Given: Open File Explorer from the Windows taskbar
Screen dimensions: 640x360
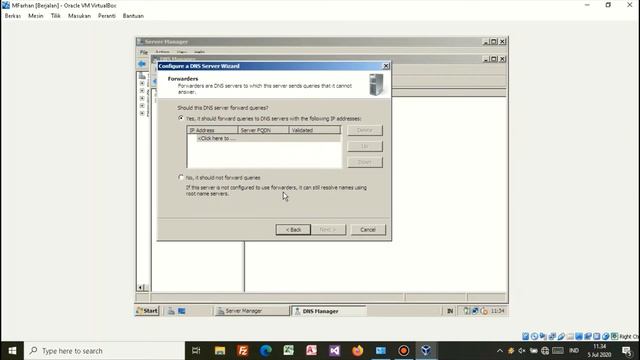Looking at the screenshot, I should 220,351.
